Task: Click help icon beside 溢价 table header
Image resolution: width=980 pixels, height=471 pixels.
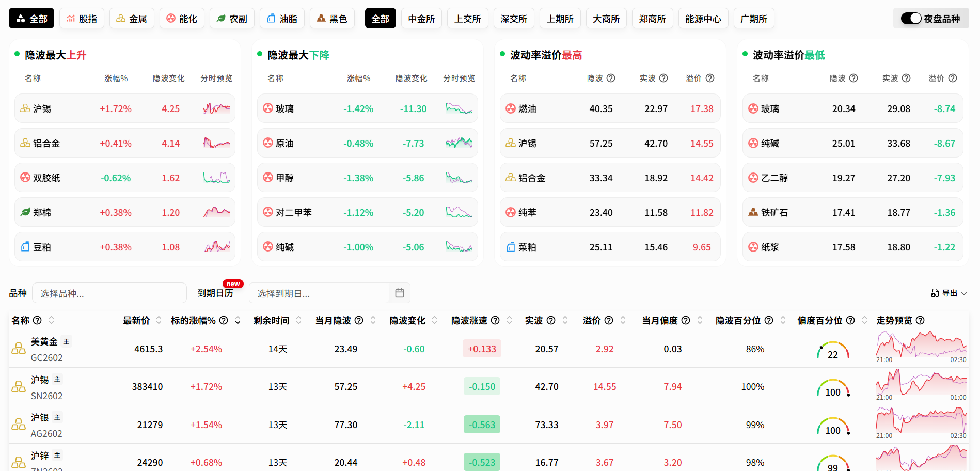Action: click(x=609, y=320)
